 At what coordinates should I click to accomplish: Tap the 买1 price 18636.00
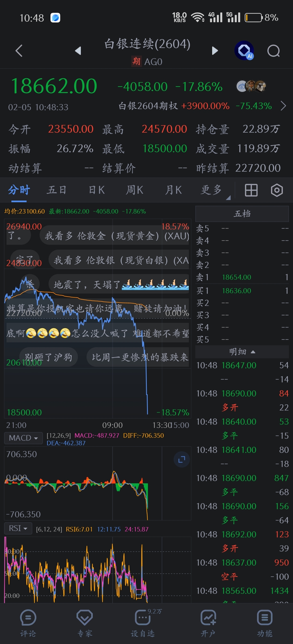(237, 291)
